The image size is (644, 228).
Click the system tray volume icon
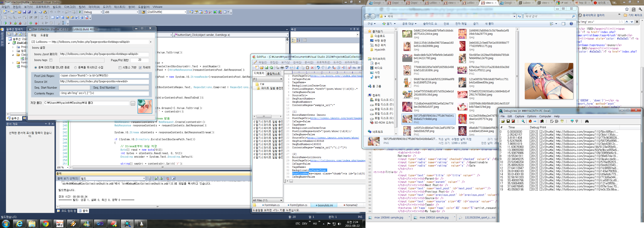[339, 224]
